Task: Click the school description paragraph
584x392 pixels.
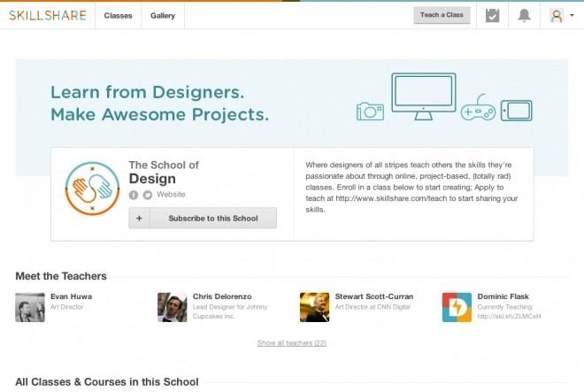Action: pyautogui.click(x=411, y=187)
